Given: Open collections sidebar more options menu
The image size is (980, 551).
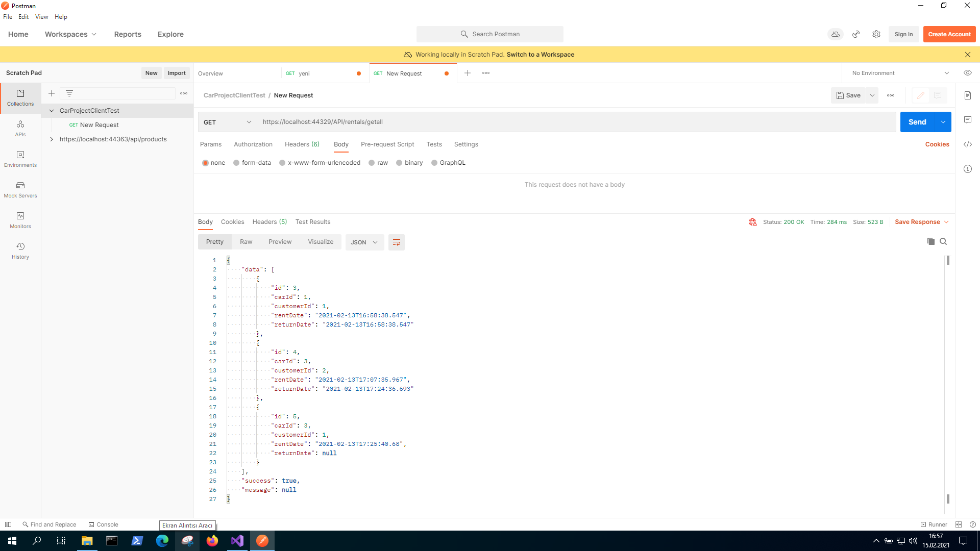Looking at the screenshot, I should point(184,93).
